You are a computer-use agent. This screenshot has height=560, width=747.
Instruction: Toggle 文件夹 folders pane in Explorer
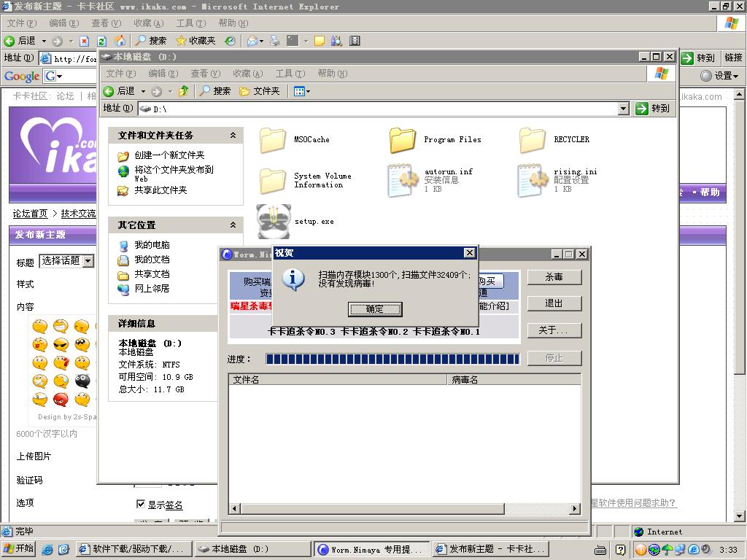(x=260, y=91)
